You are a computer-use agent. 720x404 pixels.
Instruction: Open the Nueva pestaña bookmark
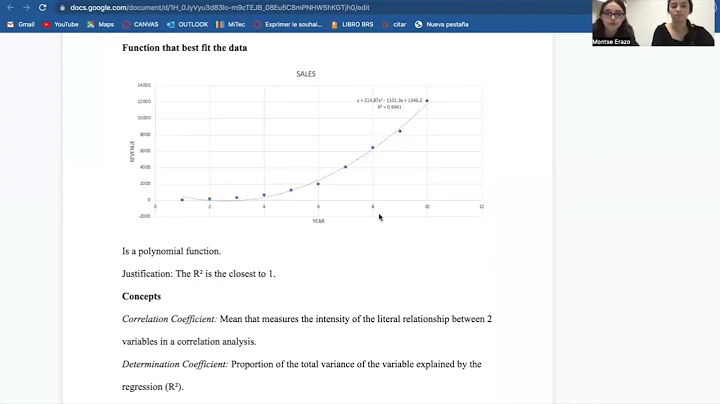442,24
